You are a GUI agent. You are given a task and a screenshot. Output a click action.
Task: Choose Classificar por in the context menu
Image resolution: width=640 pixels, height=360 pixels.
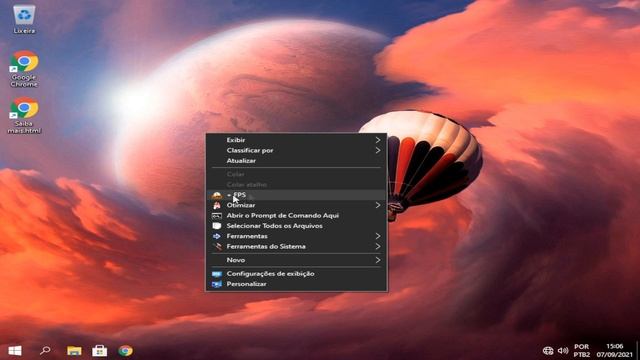click(296, 150)
